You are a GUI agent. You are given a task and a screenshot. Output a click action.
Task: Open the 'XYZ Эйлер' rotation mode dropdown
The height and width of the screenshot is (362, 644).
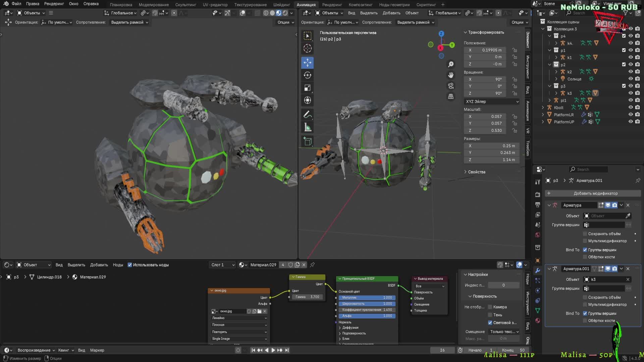(x=492, y=102)
